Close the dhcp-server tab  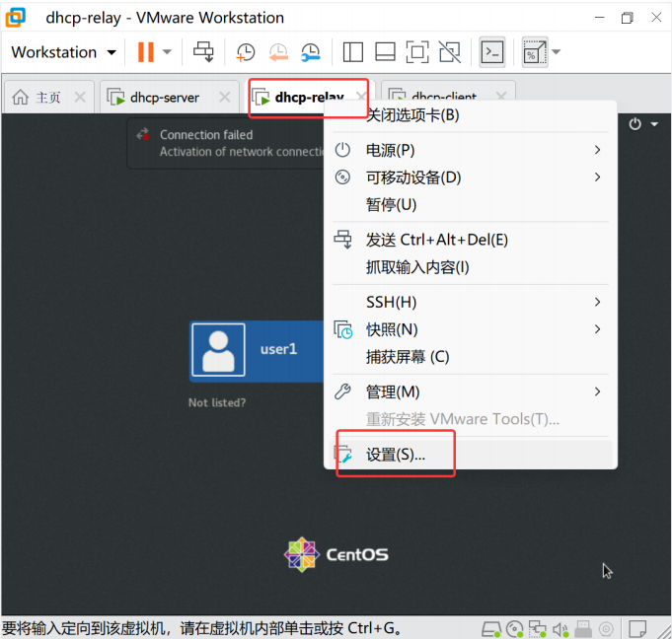225,97
